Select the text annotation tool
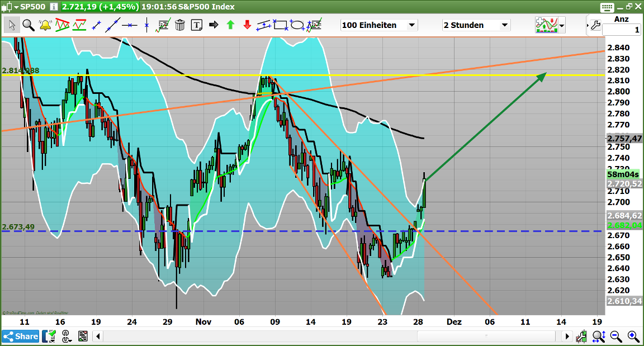The image size is (644, 346). tap(196, 25)
